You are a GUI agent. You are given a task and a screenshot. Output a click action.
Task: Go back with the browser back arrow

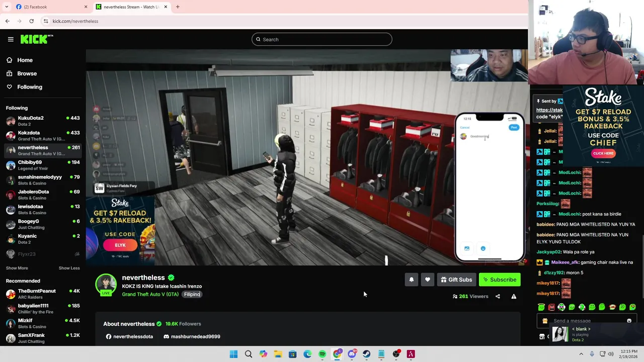7,21
